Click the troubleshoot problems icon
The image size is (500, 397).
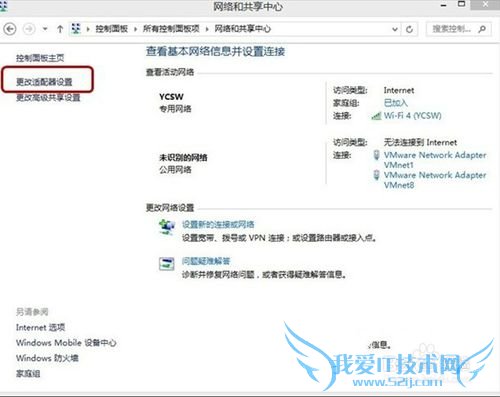[x=167, y=264]
